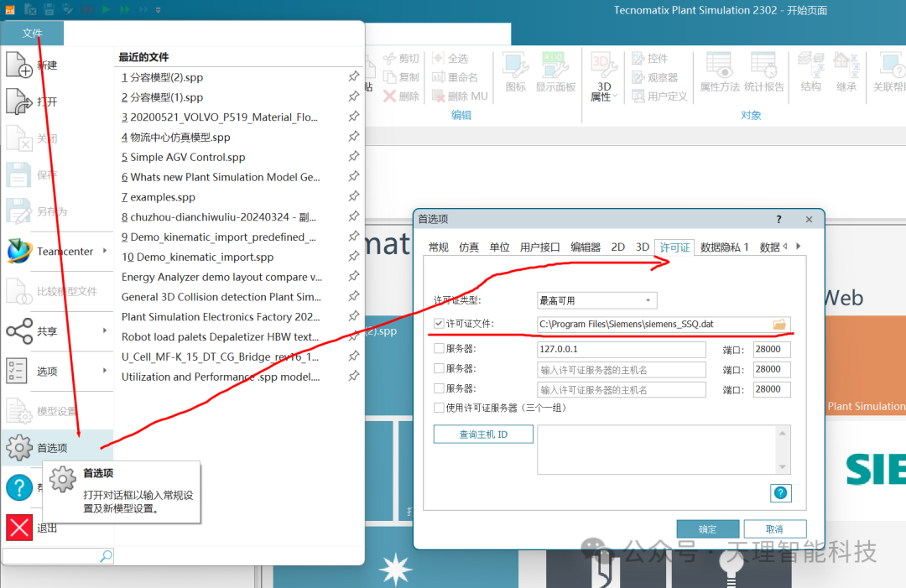Click the help icon in preferences dialog
The image size is (906, 588).
[x=781, y=492]
